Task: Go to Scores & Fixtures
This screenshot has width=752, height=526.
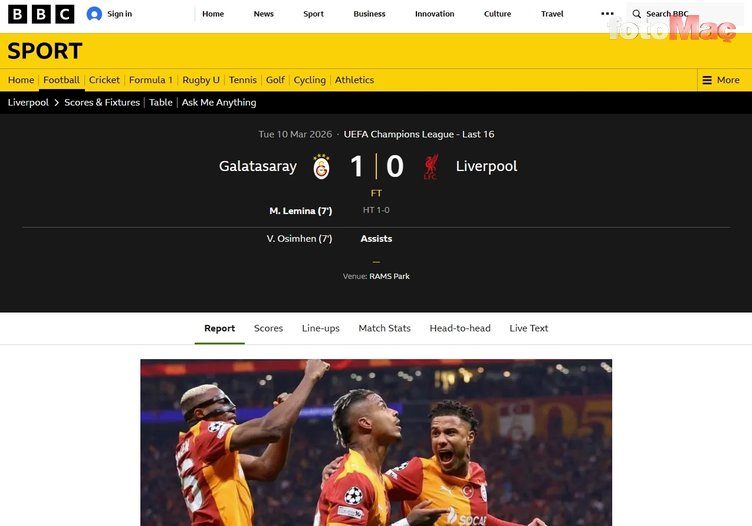Action: coord(102,103)
